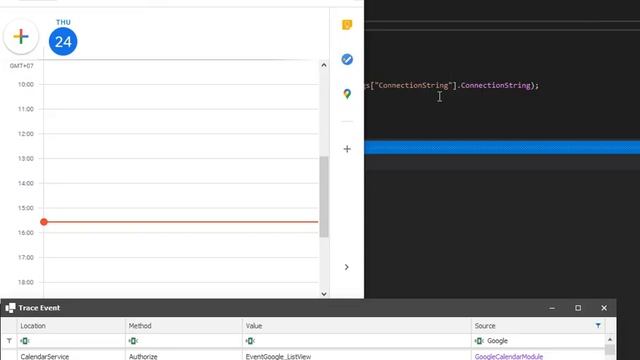The image size is (640, 360).
Task: Open Location filter condition icon
Action: (x=25, y=341)
